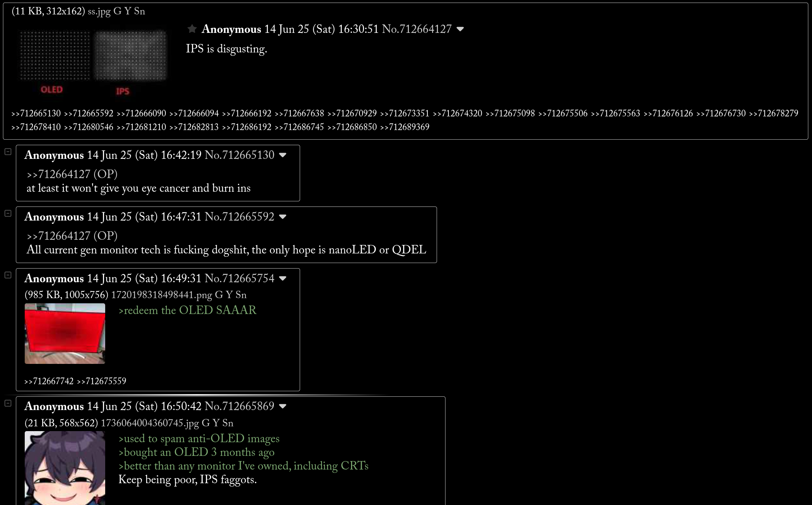Click the Sn link beside 1736064004360745.jpg
This screenshot has width=812, height=505.
click(x=227, y=423)
